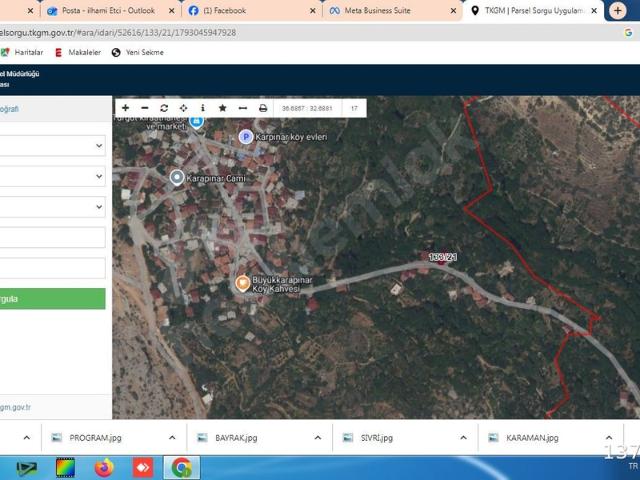The width and height of the screenshot is (640, 480).
Task: Click the zoom level 17 indicator
Action: 354,108
